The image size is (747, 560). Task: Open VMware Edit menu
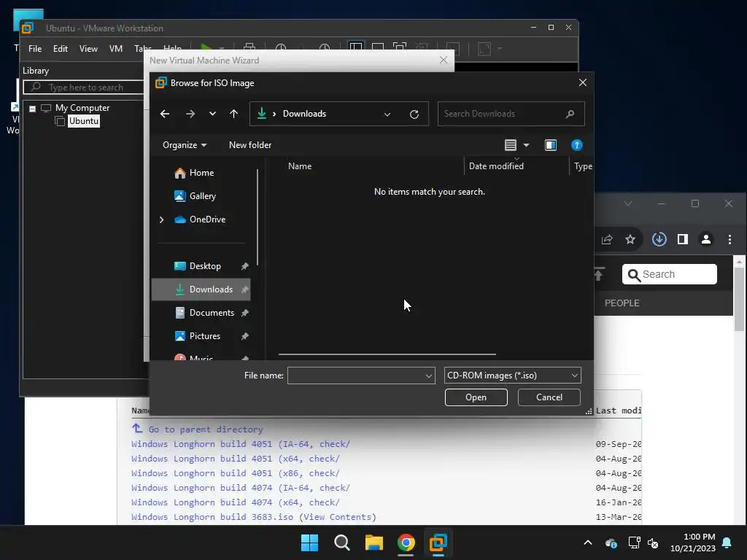point(60,49)
